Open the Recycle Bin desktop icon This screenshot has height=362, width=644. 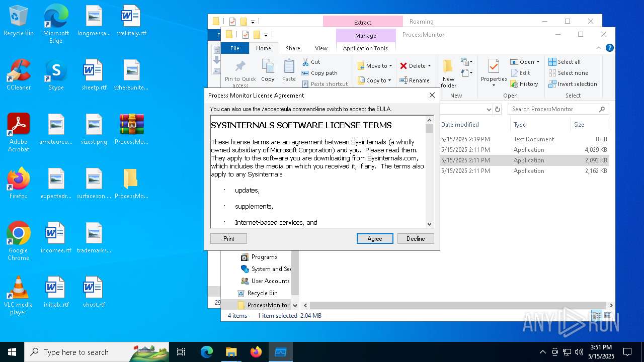tap(19, 21)
